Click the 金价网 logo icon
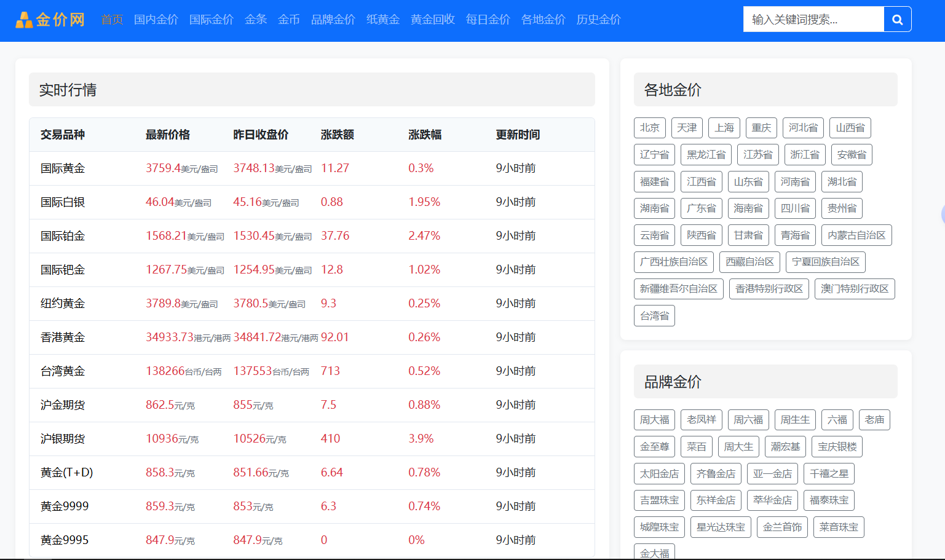 (x=24, y=20)
